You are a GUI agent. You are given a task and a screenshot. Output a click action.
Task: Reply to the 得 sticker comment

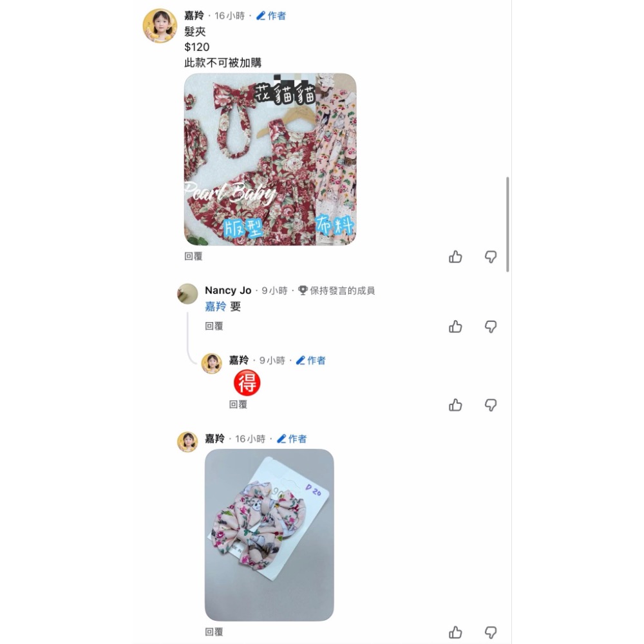pos(238,405)
